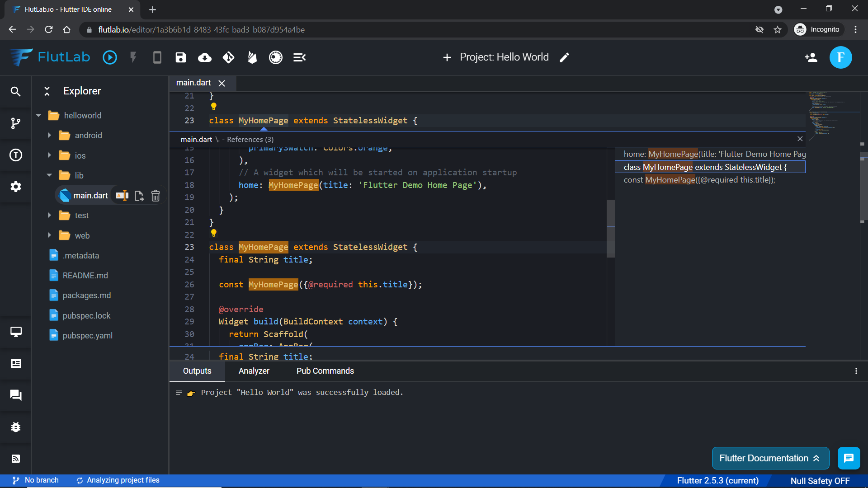
Task: Save the project with the floppy disk icon
Action: tap(181, 57)
